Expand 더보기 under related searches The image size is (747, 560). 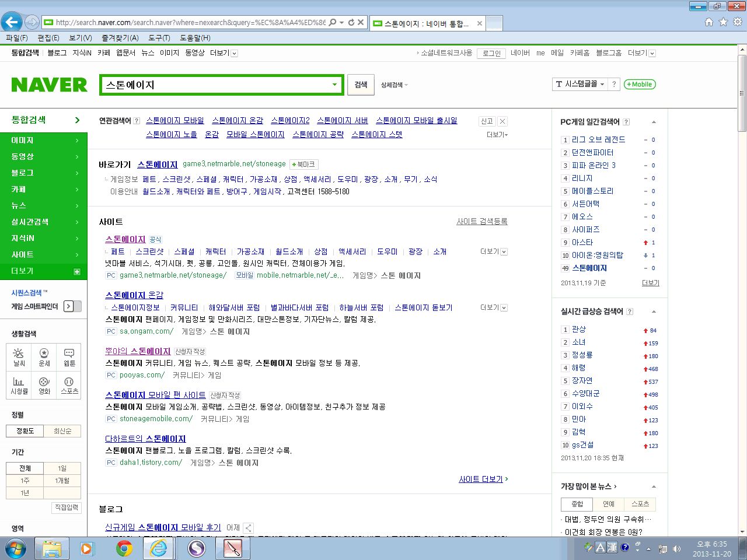pos(497,135)
